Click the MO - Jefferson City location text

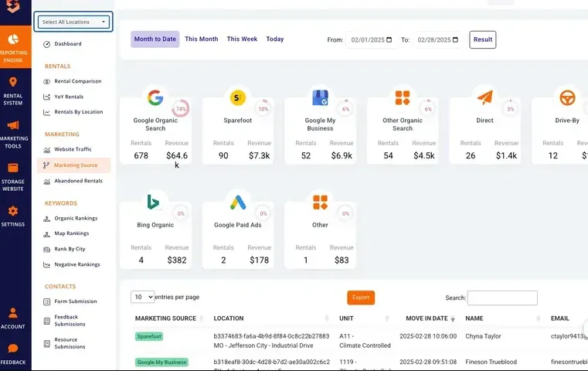263,345
